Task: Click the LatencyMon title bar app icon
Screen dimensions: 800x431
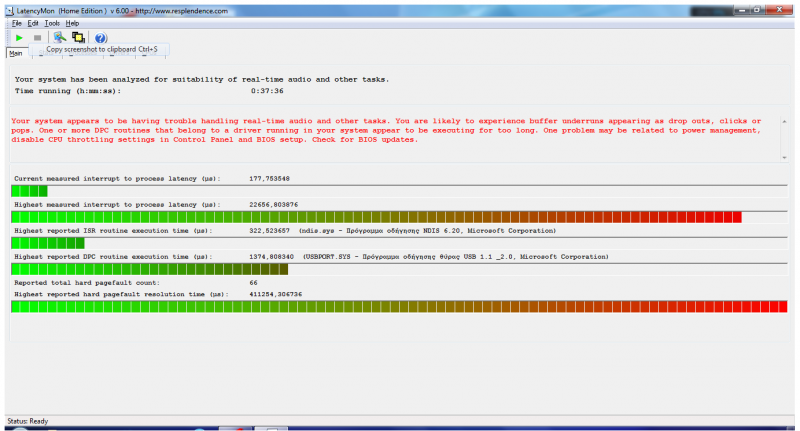Action: click(8, 9)
